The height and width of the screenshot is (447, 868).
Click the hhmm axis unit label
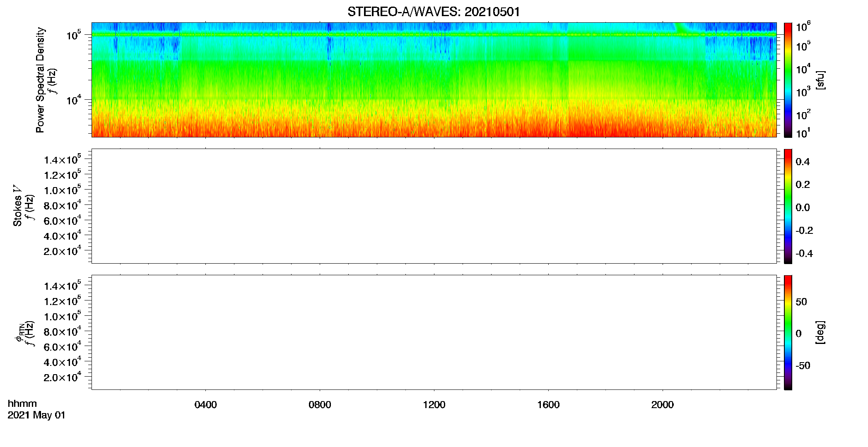(22, 404)
